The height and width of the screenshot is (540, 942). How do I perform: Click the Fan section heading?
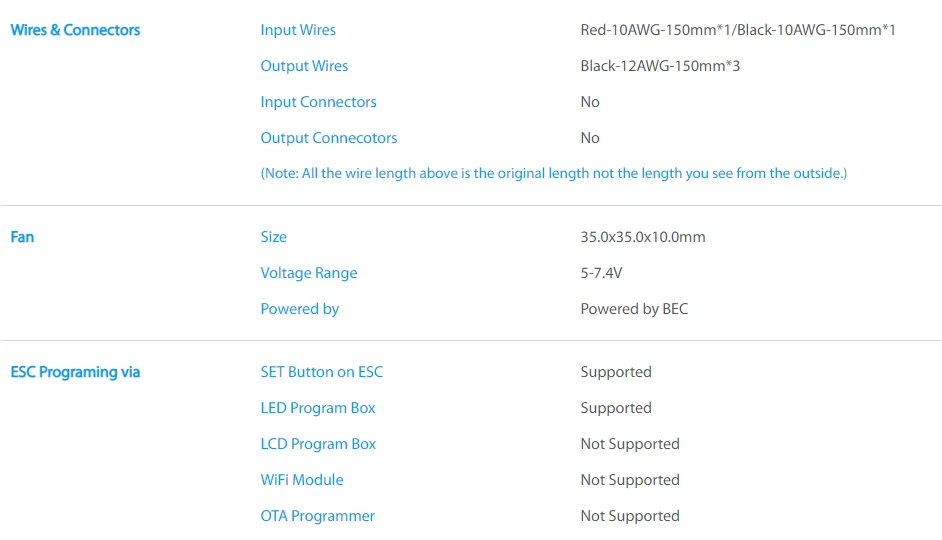(x=22, y=237)
